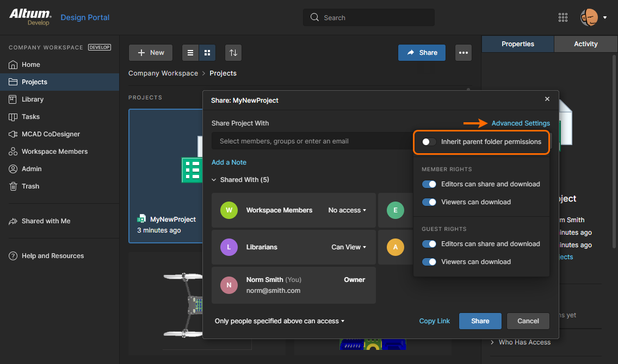The image size is (618, 364).
Task: Click the Library book icon
Action: point(13,99)
